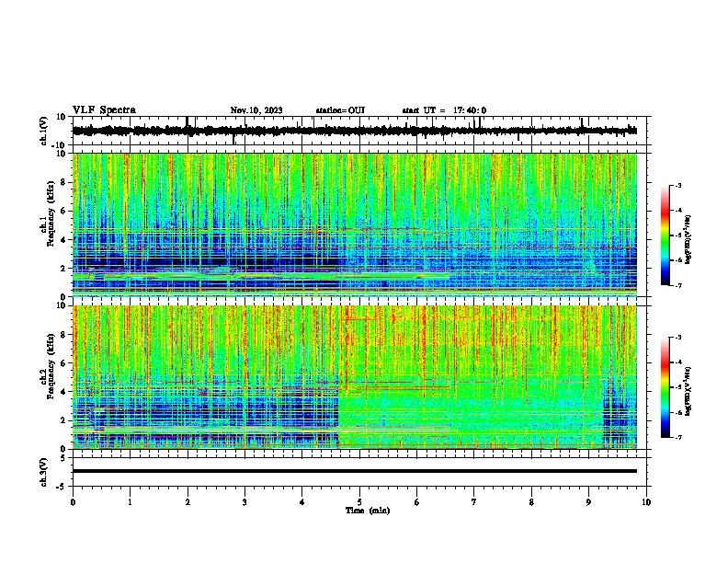Click the 4 kHz tick on ch.2 frequency axis
Screen dimensions: 728x563
[x=63, y=392]
